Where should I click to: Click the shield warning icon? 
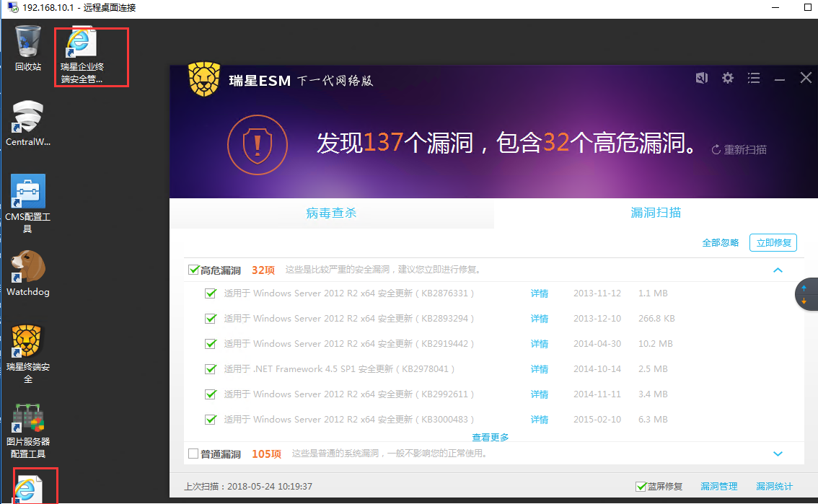[x=258, y=145]
